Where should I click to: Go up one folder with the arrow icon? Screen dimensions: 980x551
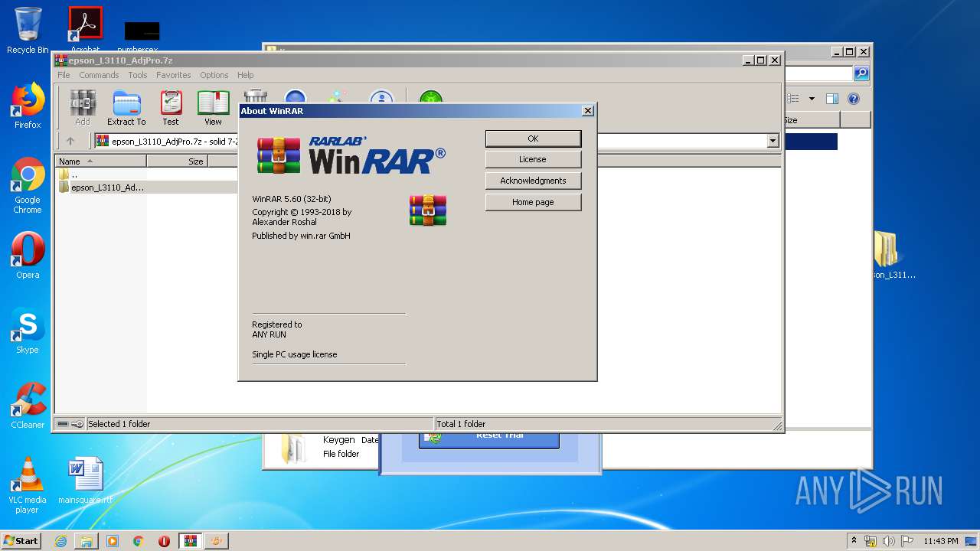point(70,141)
